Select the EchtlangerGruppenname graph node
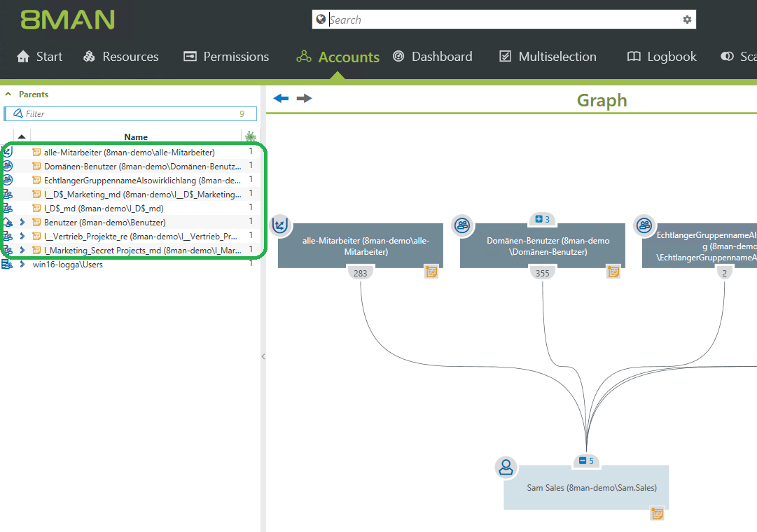 (700, 246)
